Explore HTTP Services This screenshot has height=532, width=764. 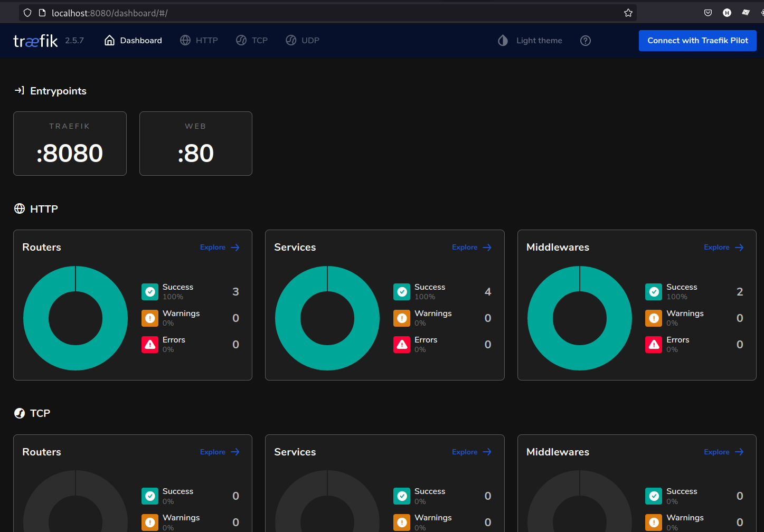[471, 247]
